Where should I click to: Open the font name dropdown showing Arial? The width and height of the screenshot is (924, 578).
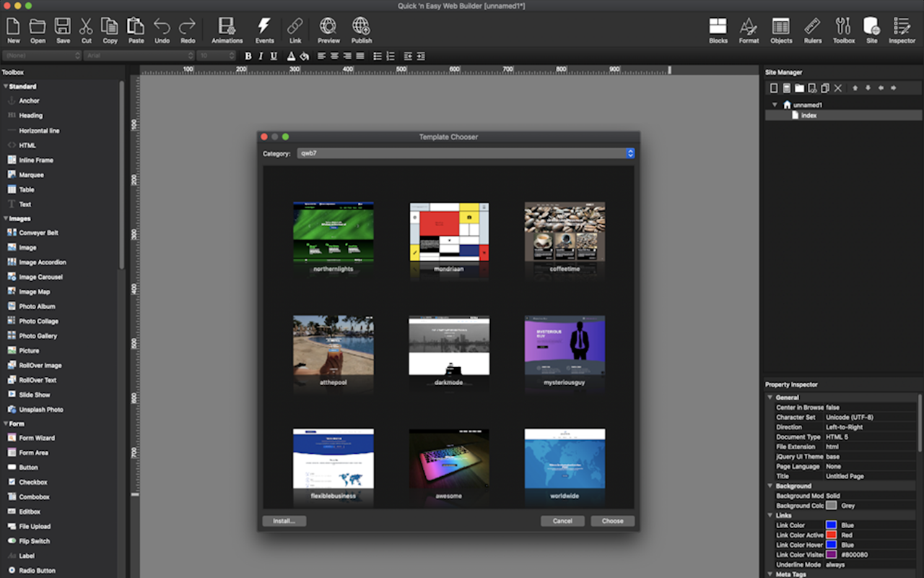click(x=139, y=56)
